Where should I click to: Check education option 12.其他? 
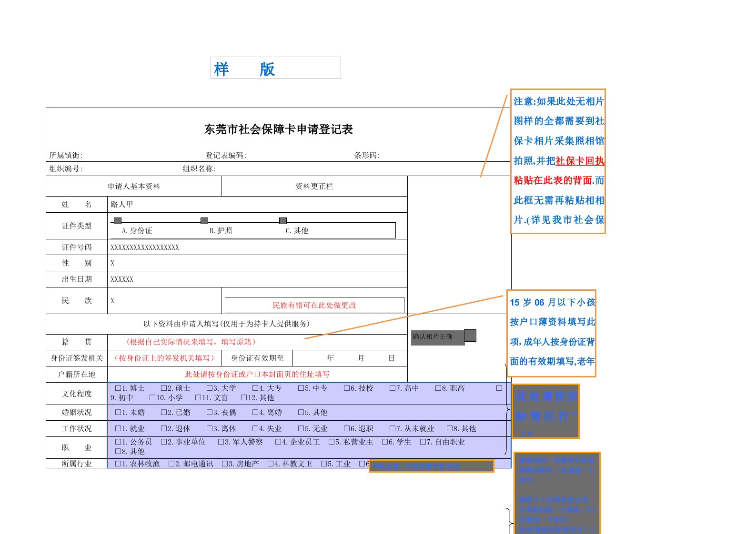244,398
